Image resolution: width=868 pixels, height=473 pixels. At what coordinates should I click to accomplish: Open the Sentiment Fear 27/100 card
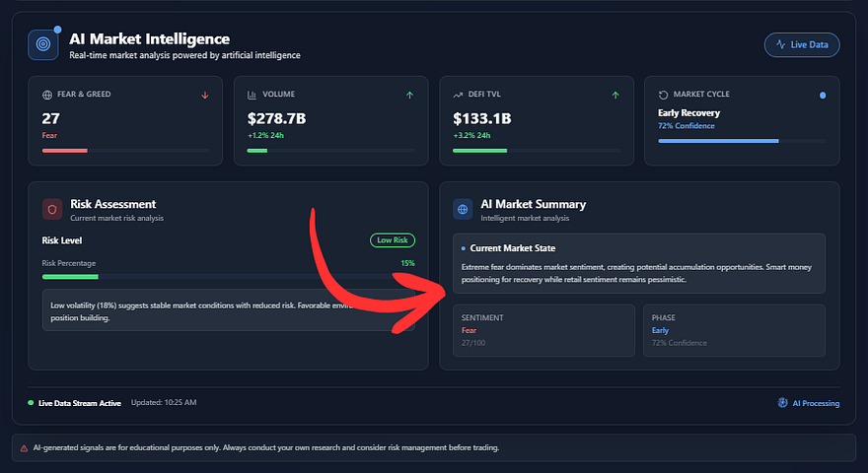tap(543, 330)
